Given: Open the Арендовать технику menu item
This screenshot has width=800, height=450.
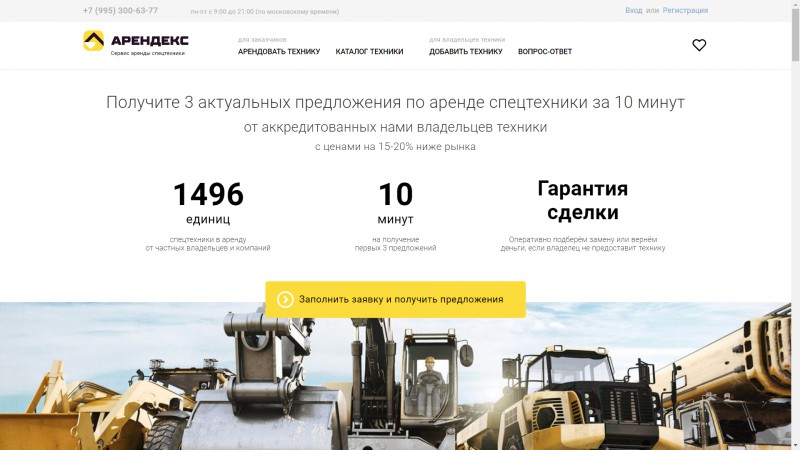Looking at the screenshot, I should coord(279,52).
